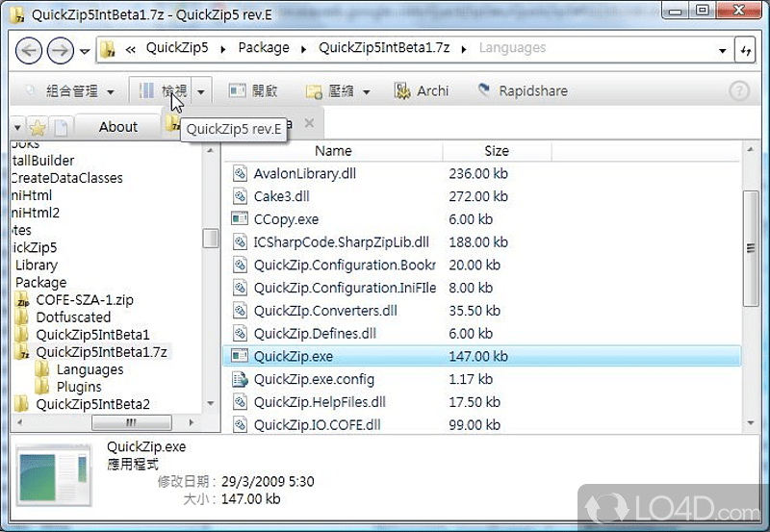770x532 pixels.
Task: Select the CCopy.exe application icon
Action: pyautogui.click(x=240, y=219)
